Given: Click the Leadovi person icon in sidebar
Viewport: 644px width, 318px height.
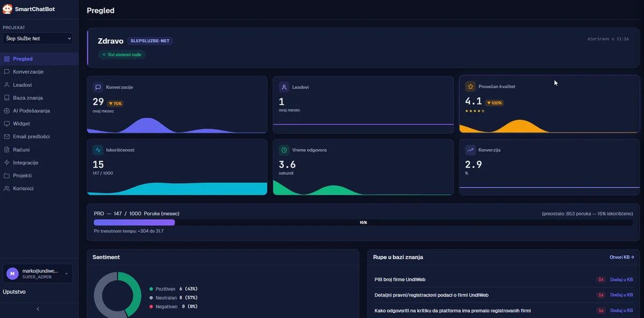Looking at the screenshot, I should click(x=6, y=85).
